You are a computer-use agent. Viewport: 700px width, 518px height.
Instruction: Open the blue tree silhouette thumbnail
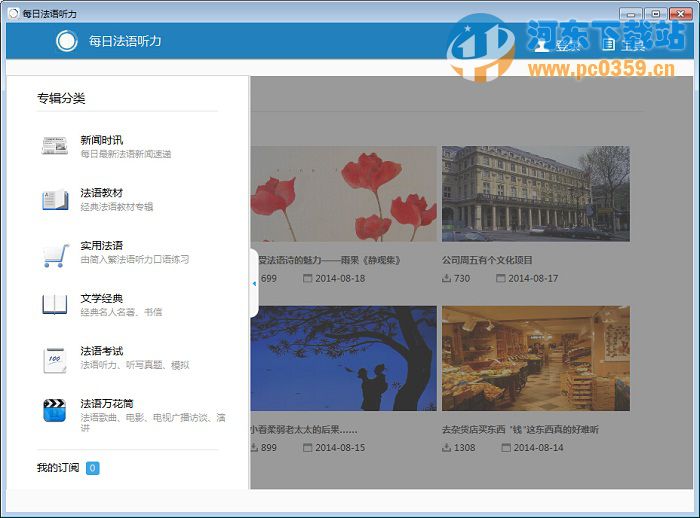(x=344, y=358)
